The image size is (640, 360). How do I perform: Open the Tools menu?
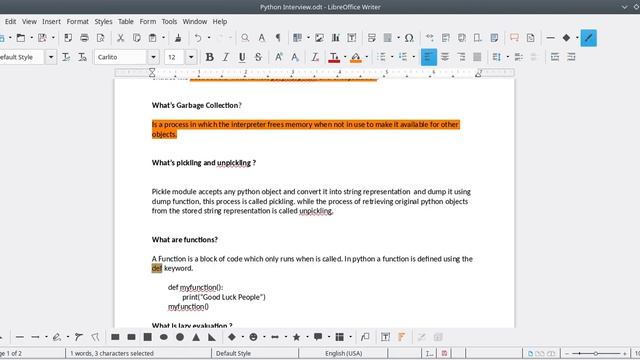coord(169,22)
